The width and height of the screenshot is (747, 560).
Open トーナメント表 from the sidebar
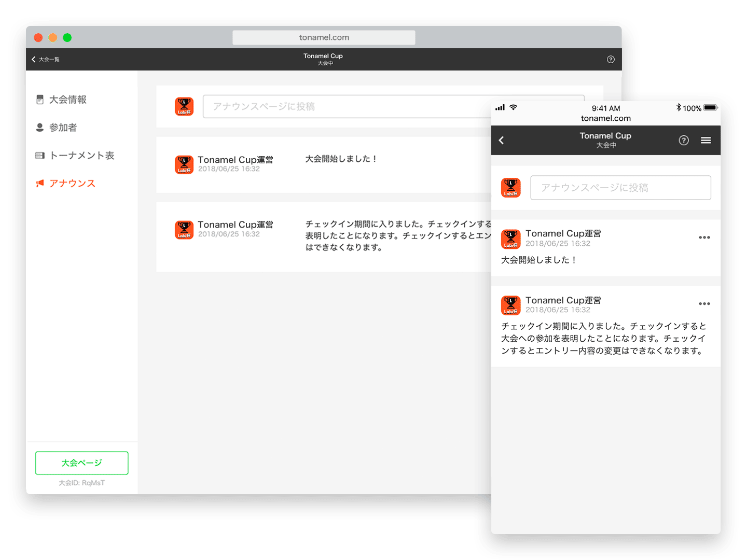tap(81, 156)
